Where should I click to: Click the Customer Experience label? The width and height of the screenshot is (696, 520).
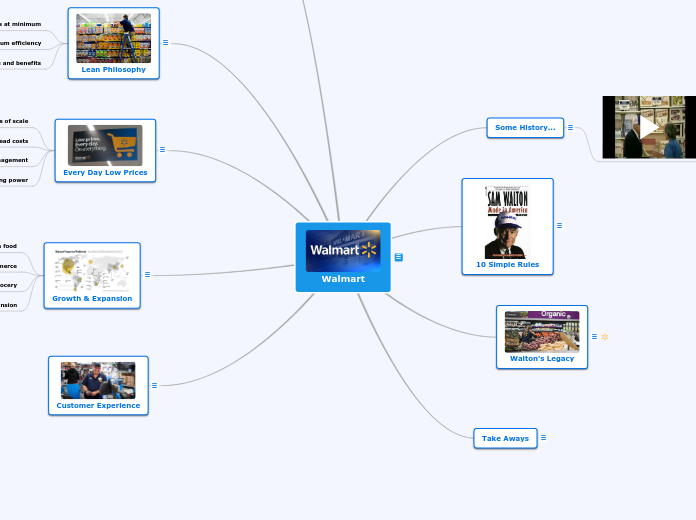coord(98,405)
